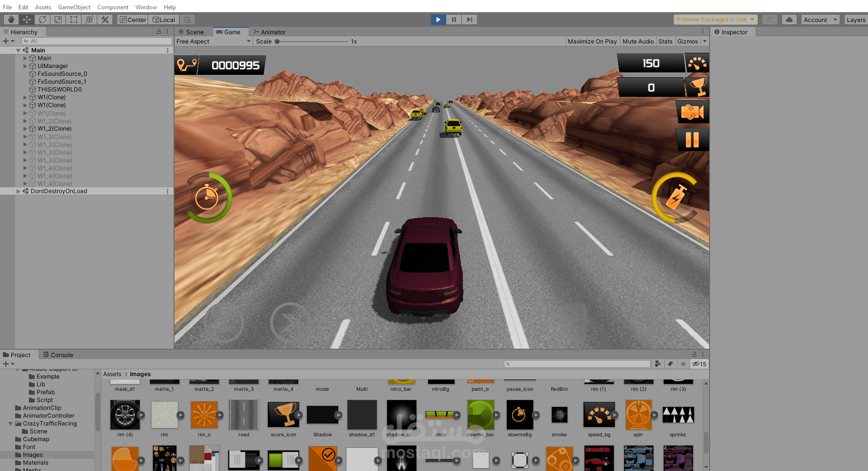Switch to the Animator tab
Viewport: 868px width, 471px height.
pyautogui.click(x=270, y=32)
